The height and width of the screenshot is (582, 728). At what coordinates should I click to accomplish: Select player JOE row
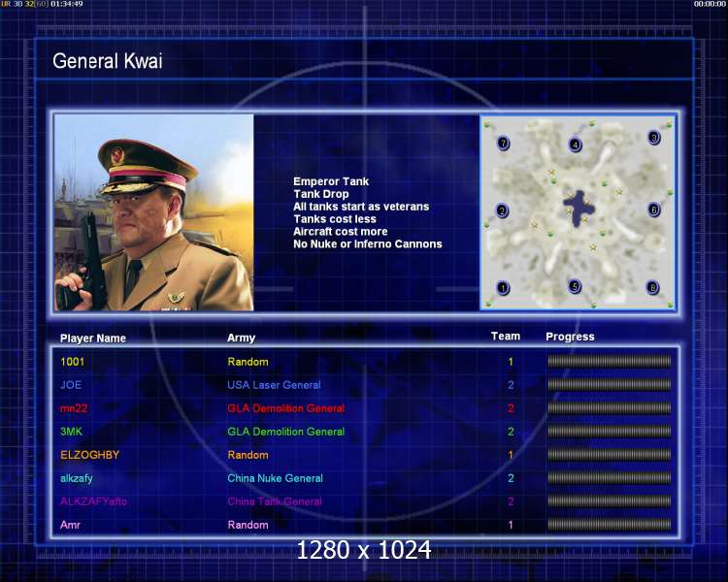[365, 385]
